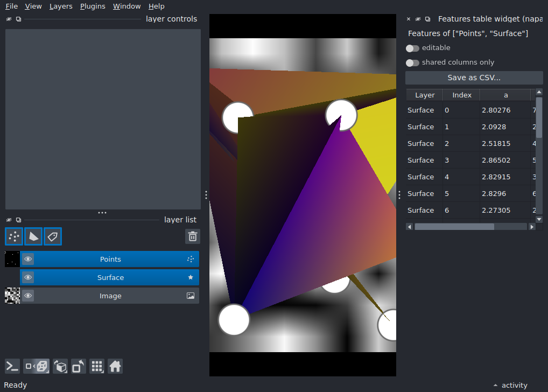Toggle 2D/3D view mode button

tap(37, 367)
